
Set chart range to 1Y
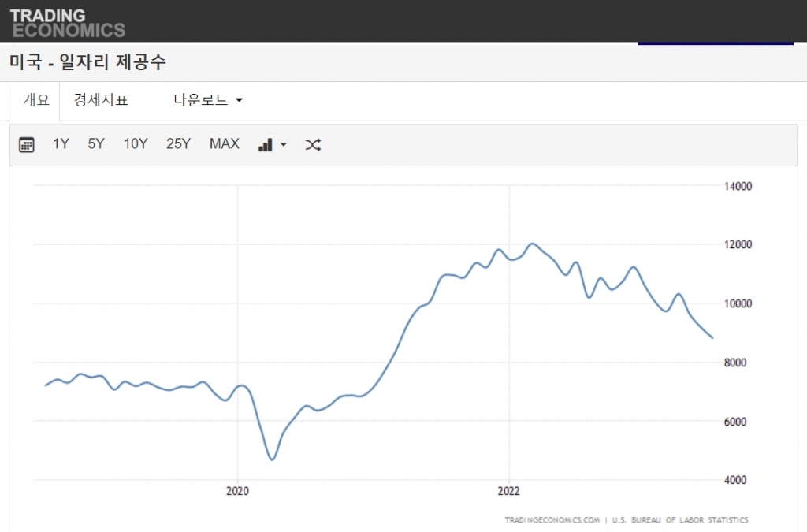(x=61, y=143)
